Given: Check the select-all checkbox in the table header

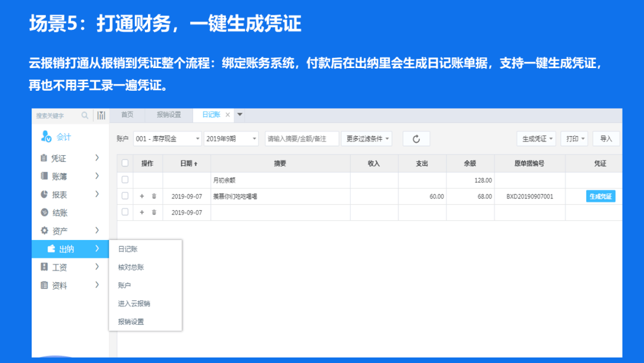Looking at the screenshot, I should click(125, 163).
